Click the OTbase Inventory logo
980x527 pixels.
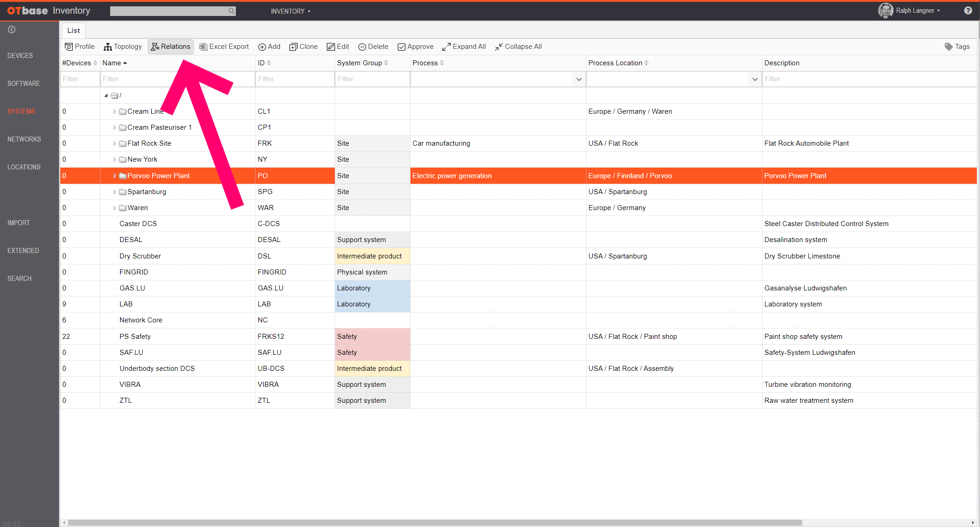tap(49, 11)
